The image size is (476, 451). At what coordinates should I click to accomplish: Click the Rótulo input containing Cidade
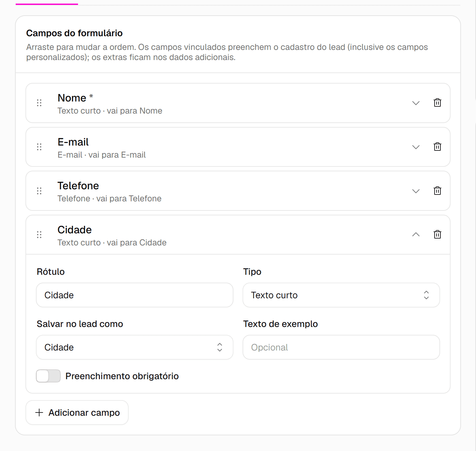tap(135, 295)
